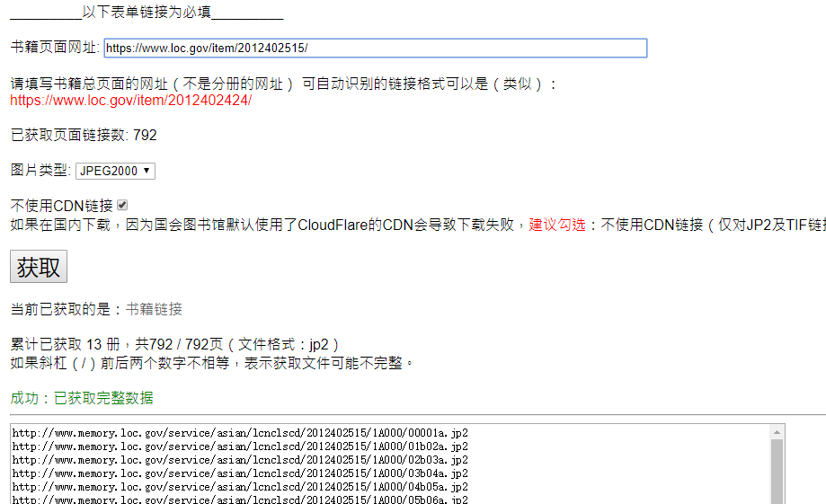Viewport: 826px width, 504px height.
Task: Uncheck the 不使用CDN链接 checkbox
Action: pos(122,205)
